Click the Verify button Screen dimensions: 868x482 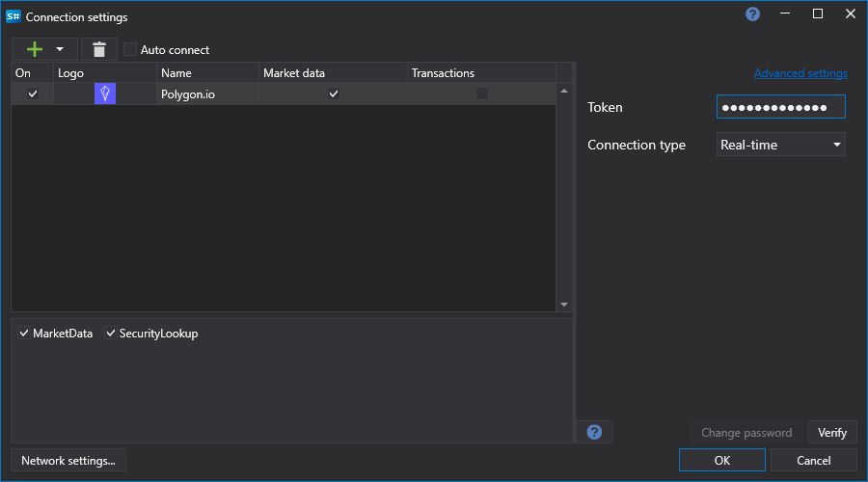coord(832,432)
